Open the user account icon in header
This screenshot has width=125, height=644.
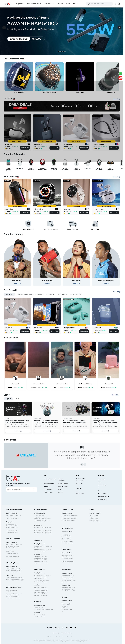pyautogui.click(x=115, y=4)
